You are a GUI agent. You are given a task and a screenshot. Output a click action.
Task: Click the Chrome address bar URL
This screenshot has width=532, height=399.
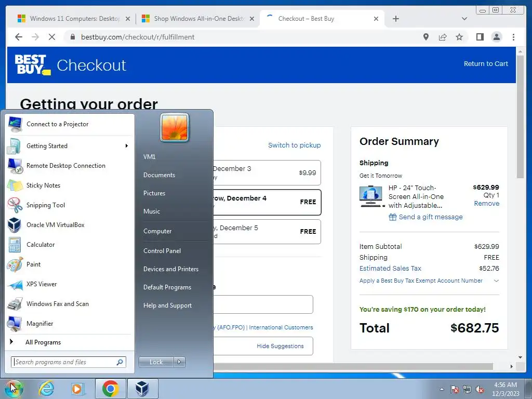[138, 37]
